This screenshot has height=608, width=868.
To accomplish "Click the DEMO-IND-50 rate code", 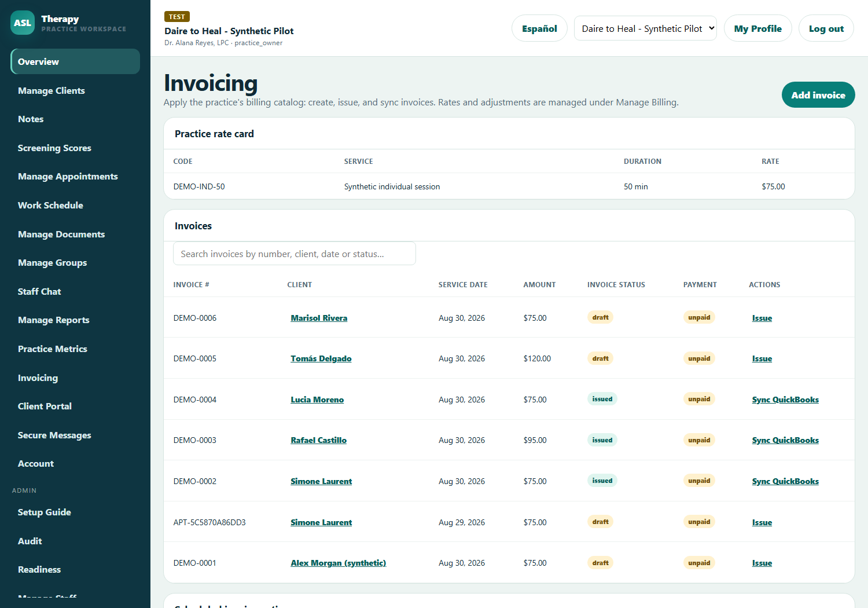I will tap(199, 186).
